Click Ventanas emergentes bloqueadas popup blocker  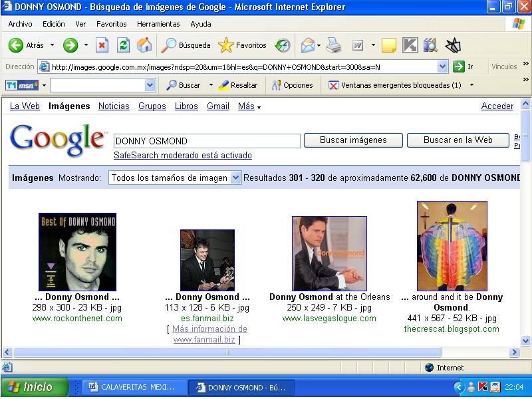tap(395, 85)
